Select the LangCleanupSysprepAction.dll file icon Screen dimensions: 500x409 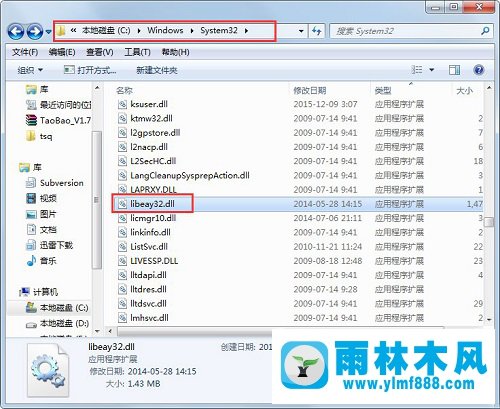coord(122,175)
